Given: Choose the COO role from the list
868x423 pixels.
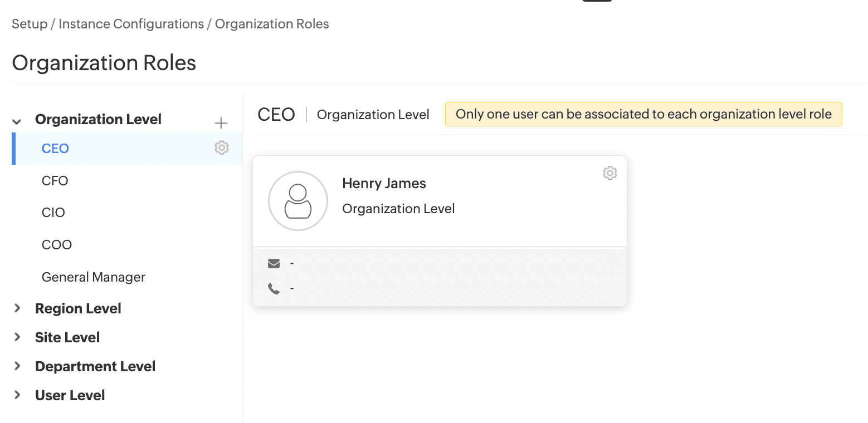Looking at the screenshot, I should 57,245.
